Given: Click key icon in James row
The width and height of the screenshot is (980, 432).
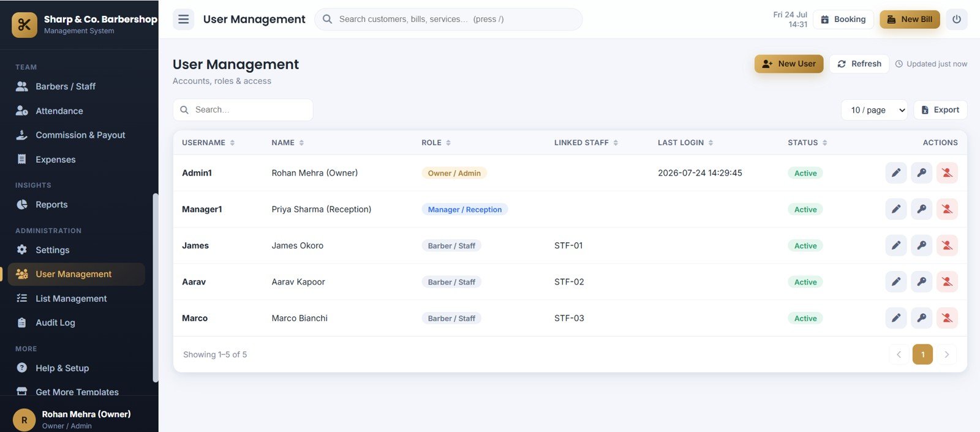Looking at the screenshot, I should click(921, 245).
